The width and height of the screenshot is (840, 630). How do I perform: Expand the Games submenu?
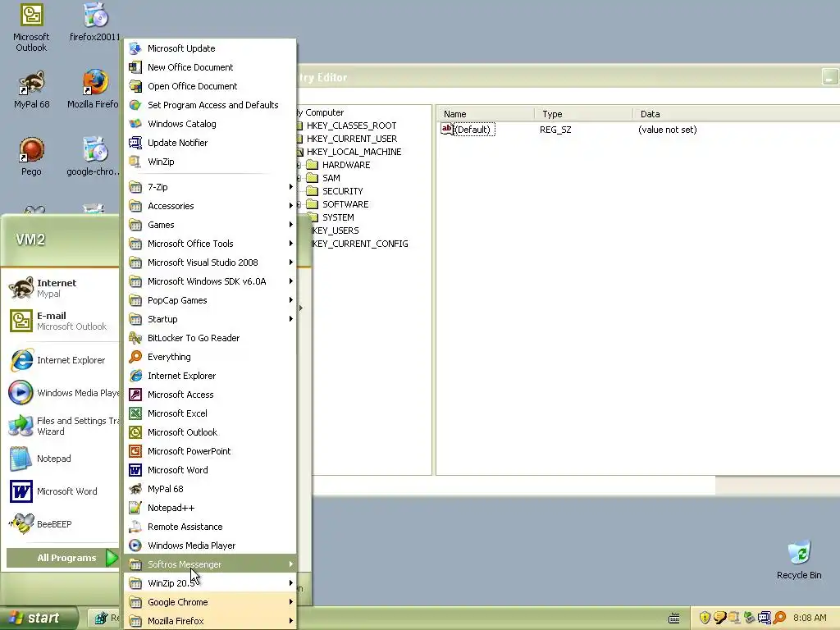click(x=210, y=225)
